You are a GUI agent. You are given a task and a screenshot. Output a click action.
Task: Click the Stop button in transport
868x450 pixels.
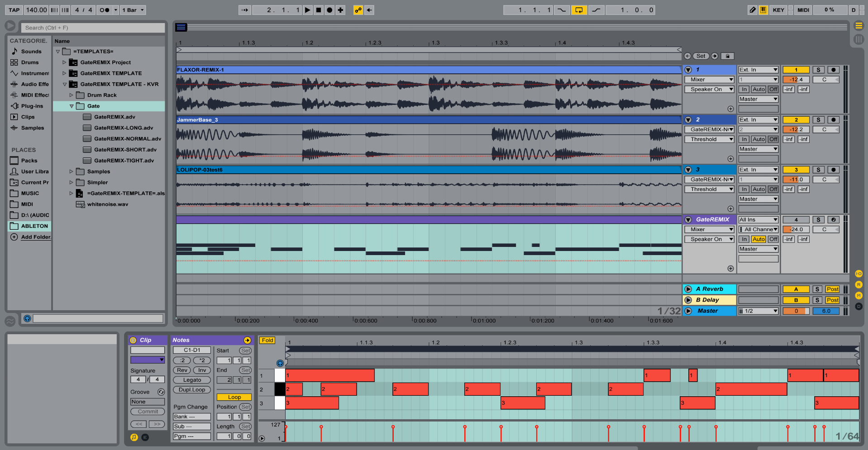click(x=319, y=10)
